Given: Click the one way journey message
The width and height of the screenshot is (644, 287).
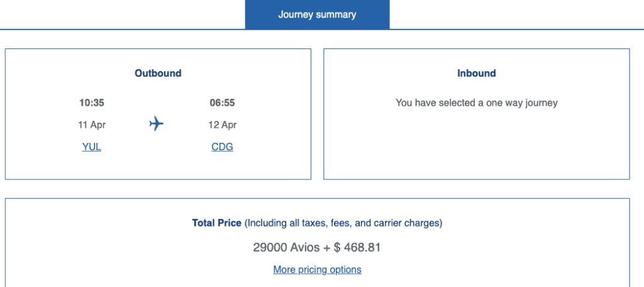Looking at the screenshot, I should click(x=476, y=103).
